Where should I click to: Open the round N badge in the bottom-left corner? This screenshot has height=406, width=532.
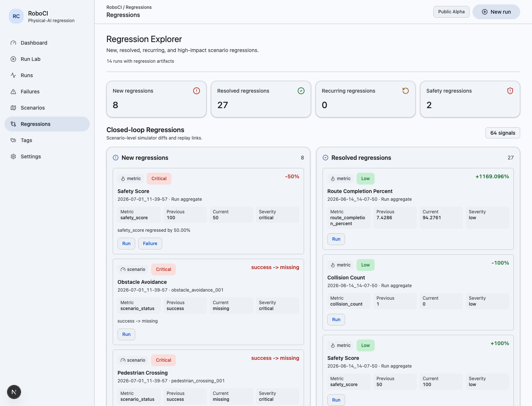pos(14,392)
